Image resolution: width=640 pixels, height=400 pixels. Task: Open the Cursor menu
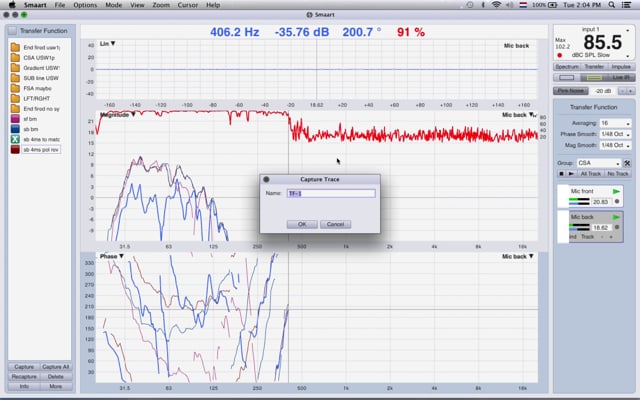click(x=185, y=5)
